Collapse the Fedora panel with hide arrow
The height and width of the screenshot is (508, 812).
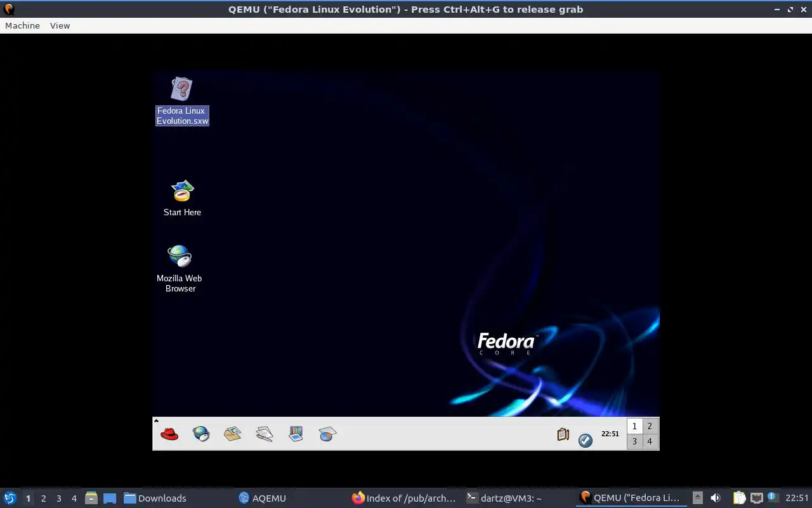[156, 420]
